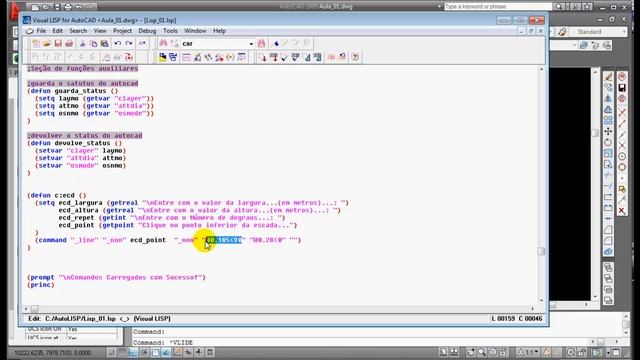Screen dimensions: 640x360
Task: Click the '(princ)' line in the editor
Action: (x=40, y=285)
